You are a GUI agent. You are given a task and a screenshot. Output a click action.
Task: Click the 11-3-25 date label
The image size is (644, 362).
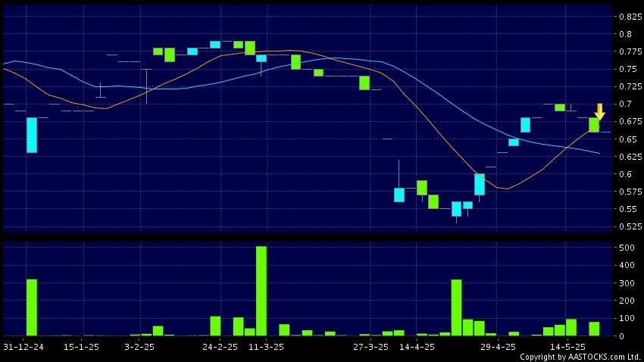click(266, 347)
